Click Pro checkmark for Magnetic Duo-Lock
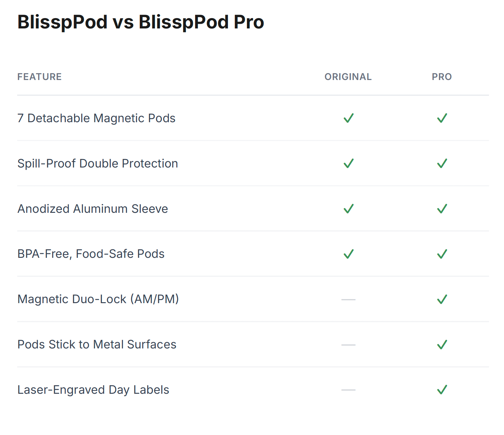 coord(442,299)
